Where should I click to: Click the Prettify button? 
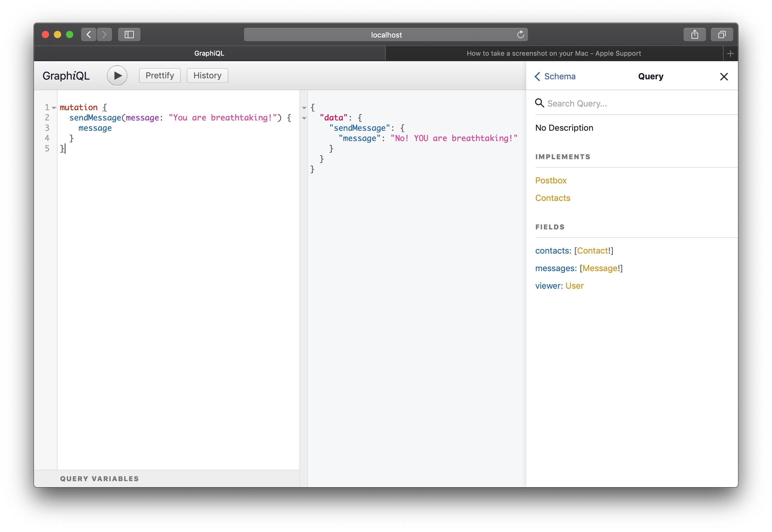tap(160, 76)
